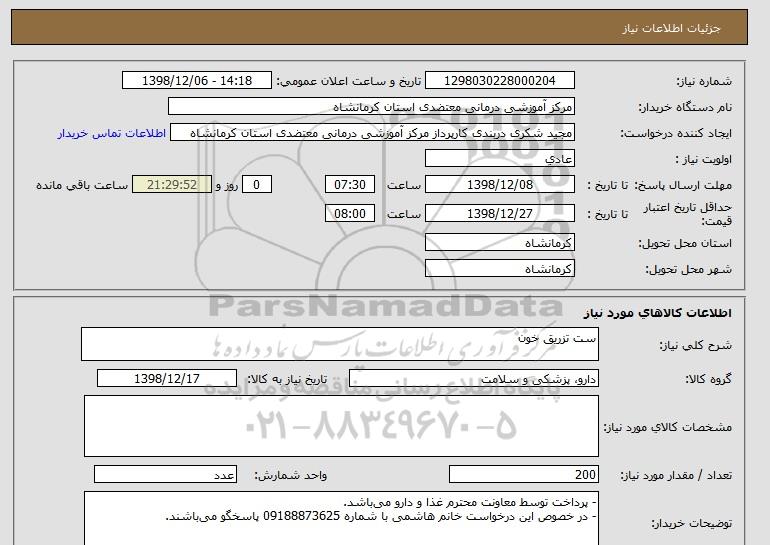
Task: Click the delivery province field کرمانشاه
Action: coord(499,243)
